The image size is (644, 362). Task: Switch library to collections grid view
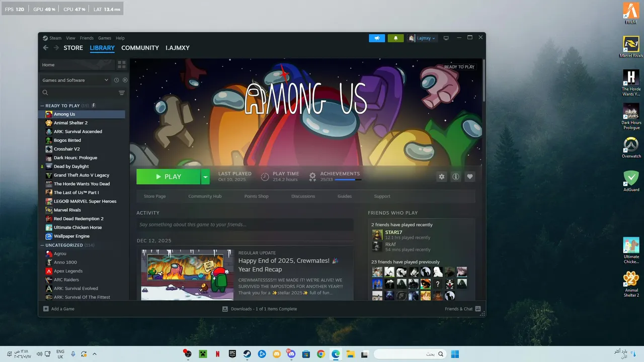pyautogui.click(x=121, y=65)
